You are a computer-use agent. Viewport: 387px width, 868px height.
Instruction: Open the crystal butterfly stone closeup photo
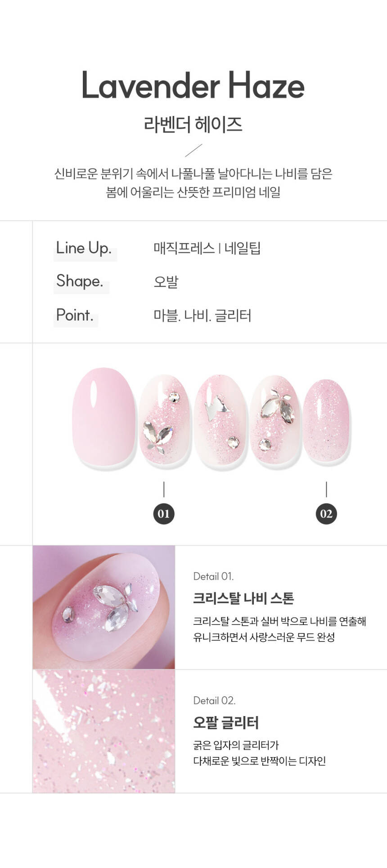click(x=104, y=607)
